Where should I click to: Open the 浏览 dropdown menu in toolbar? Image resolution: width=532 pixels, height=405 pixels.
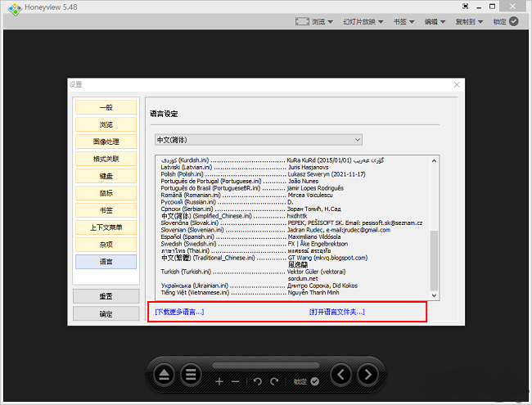(322, 22)
